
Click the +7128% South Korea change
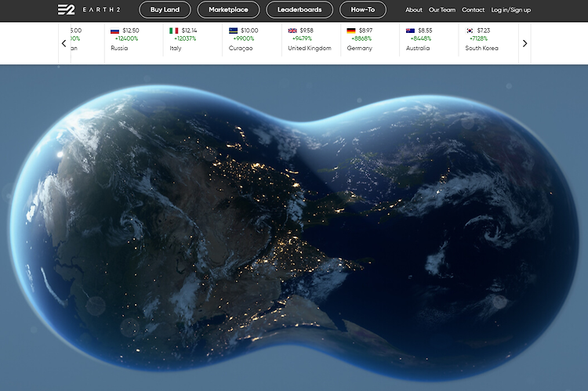479,38
